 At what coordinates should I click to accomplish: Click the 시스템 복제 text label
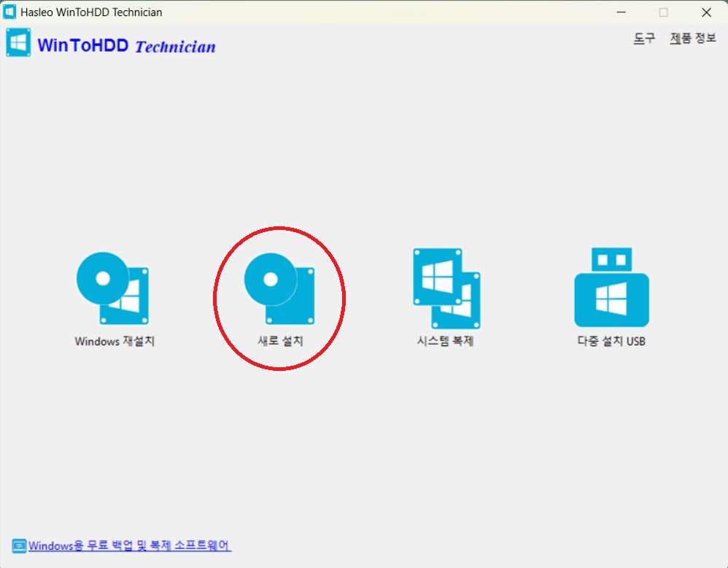point(445,341)
